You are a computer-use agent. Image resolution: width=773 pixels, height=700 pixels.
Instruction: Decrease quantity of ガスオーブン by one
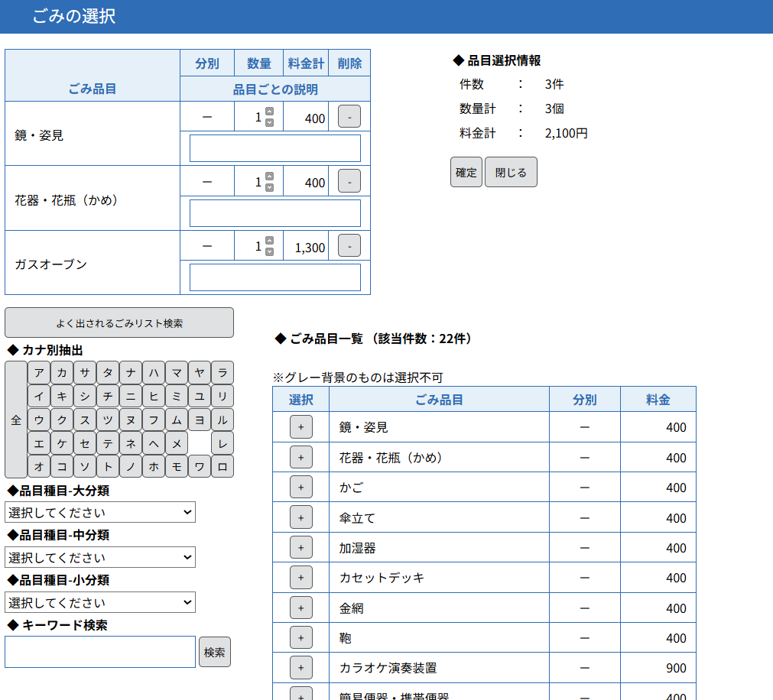269,251
